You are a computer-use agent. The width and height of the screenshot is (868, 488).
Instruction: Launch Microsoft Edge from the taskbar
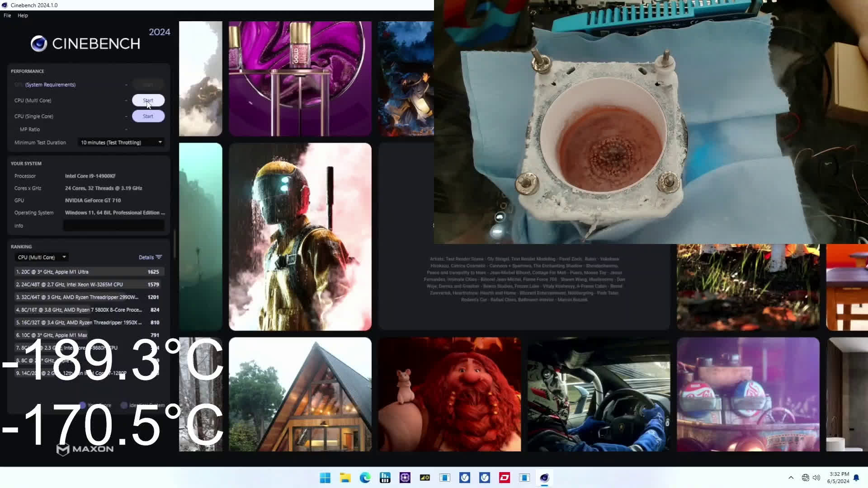pos(365,478)
